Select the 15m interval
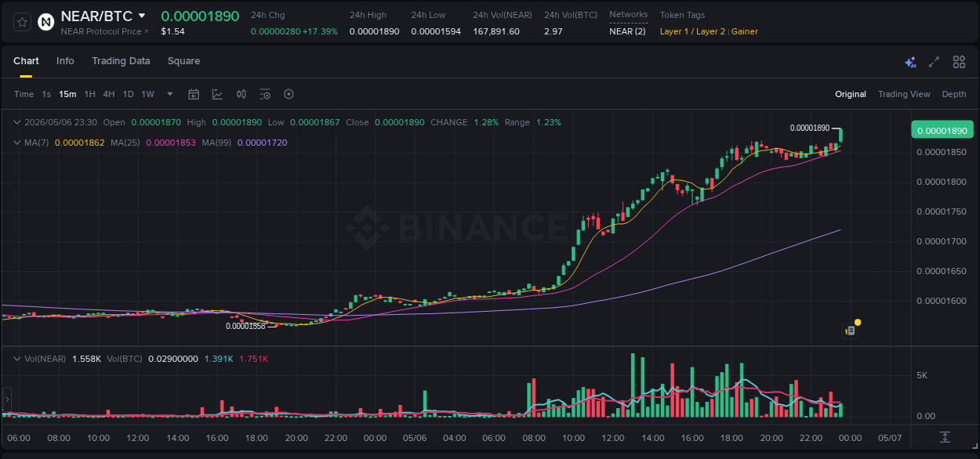 67,94
